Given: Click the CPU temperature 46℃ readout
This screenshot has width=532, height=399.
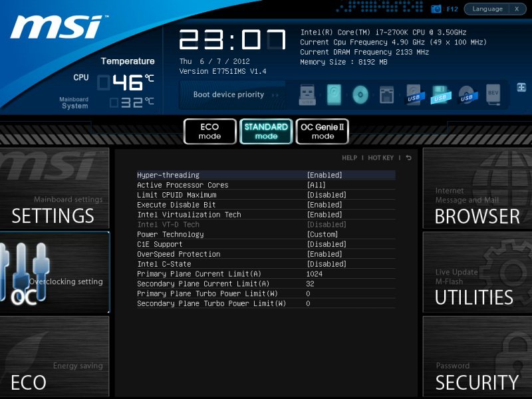Looking at the screenshot, I should click(x=126, y=82).
